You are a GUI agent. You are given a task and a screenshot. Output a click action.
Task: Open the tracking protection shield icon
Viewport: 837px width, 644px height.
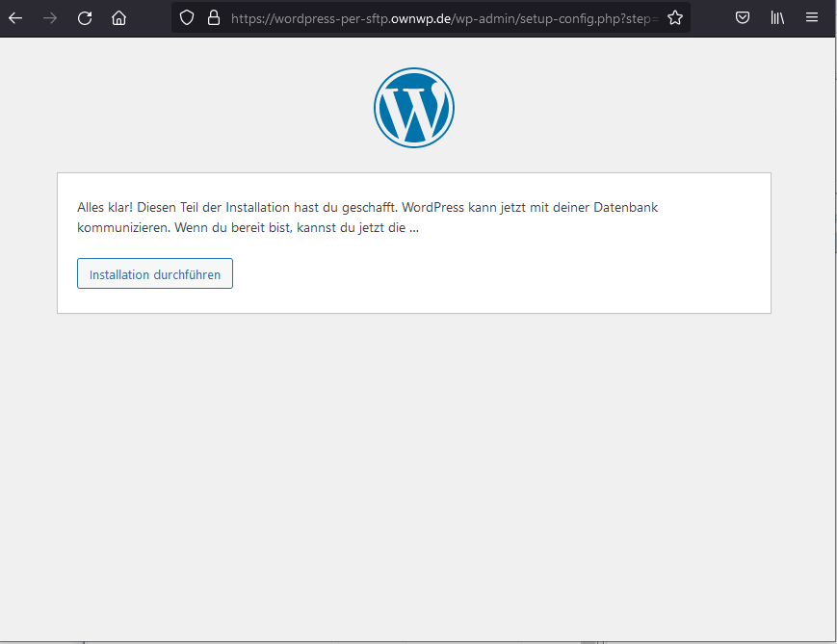point(187,18)
